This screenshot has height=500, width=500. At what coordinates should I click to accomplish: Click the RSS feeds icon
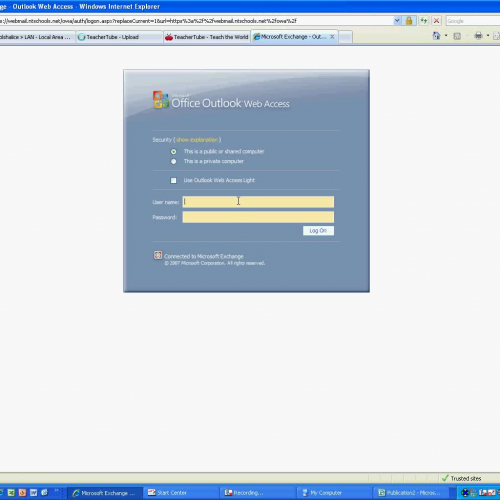tap(457, 36)
